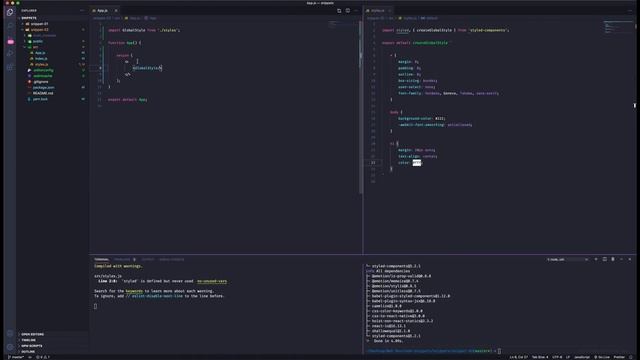Open the Run and Debug view

coord(10,53)
